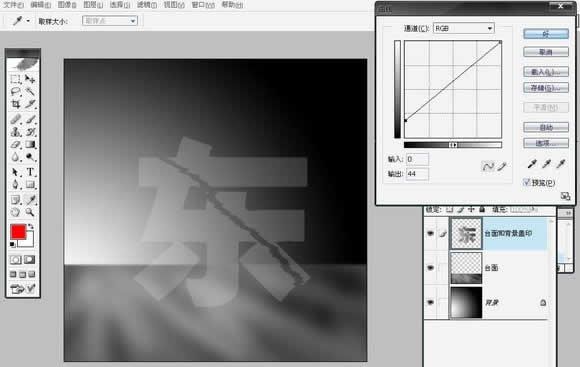The height and width of the screenshot is (367, 580).
Task: Select the Type tool
Action: [x=30, y=172]
